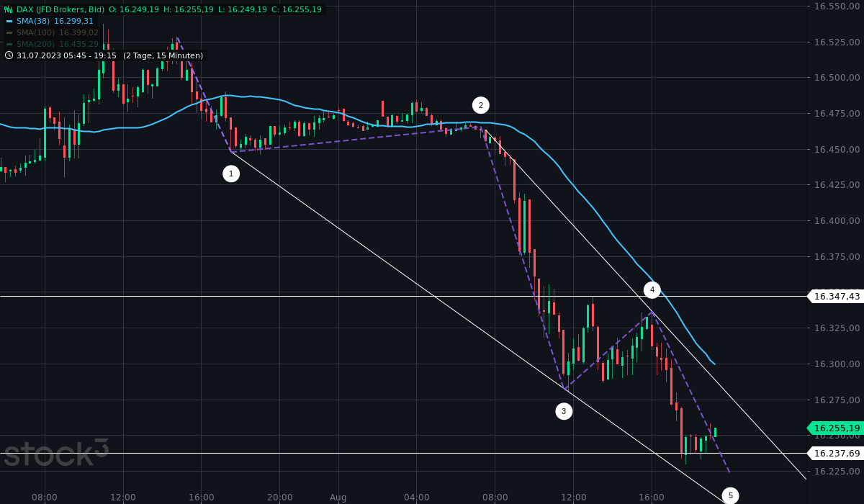Click the green current price tag 16.255,19
This screenshot has height=504, width=864.
point(836,428)
